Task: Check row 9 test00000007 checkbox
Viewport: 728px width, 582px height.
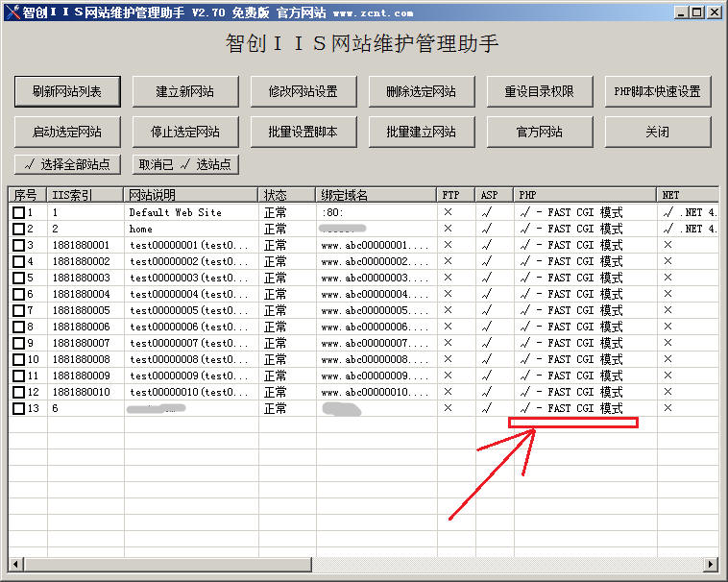Action: [x=18, y=343]
